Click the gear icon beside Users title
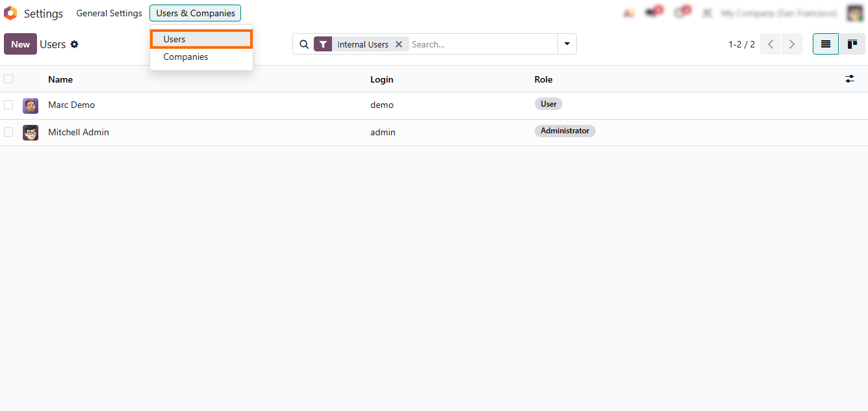The width and height of the screenshot is (868, 411). pos(74,44)
